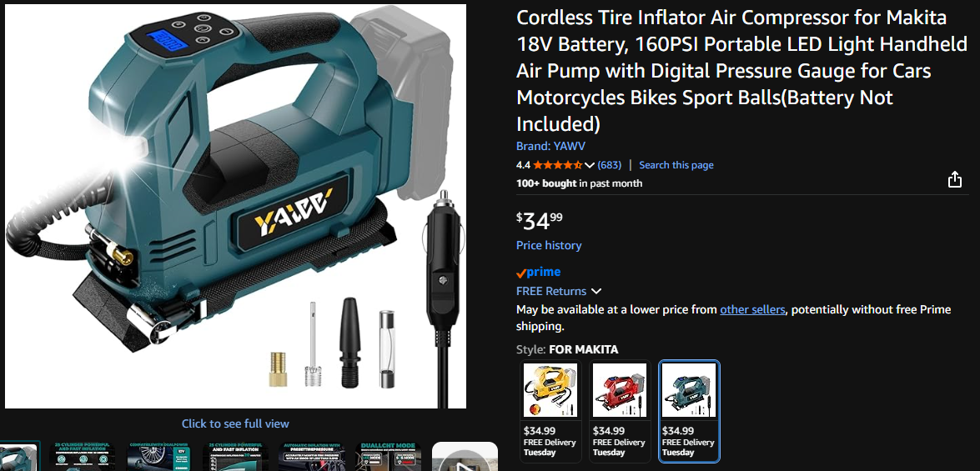Select the second gallery thumbnail
Image resolution: width=980 pixels, height=471 pixels.
point(82,457)
